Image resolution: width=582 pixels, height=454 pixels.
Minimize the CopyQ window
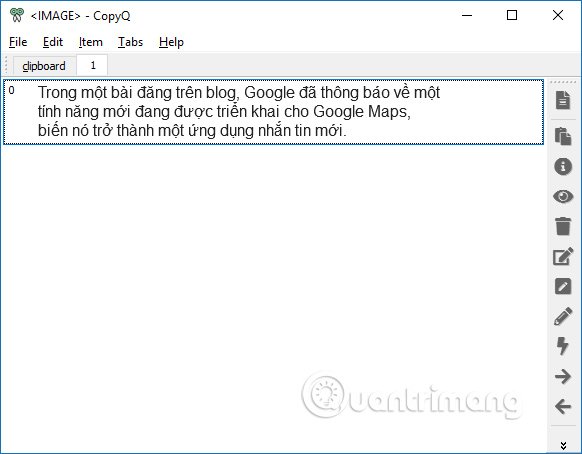coord(467,15)
